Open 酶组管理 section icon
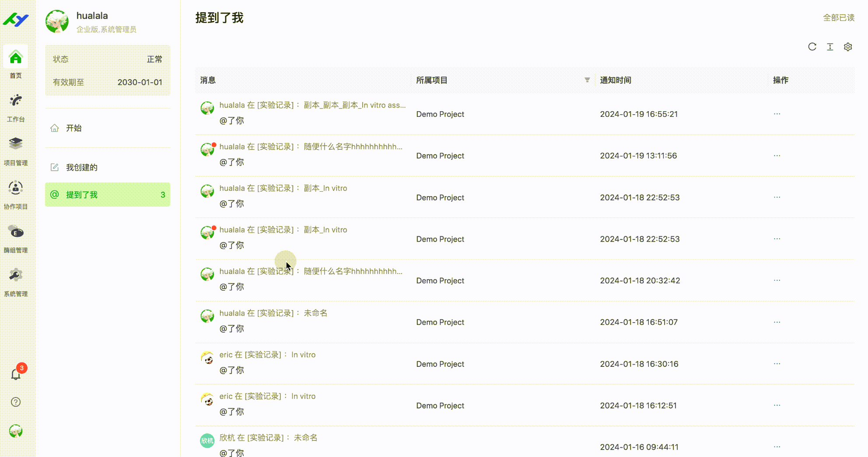This screenshot has height=457, width=868. (x=16, y=232)
